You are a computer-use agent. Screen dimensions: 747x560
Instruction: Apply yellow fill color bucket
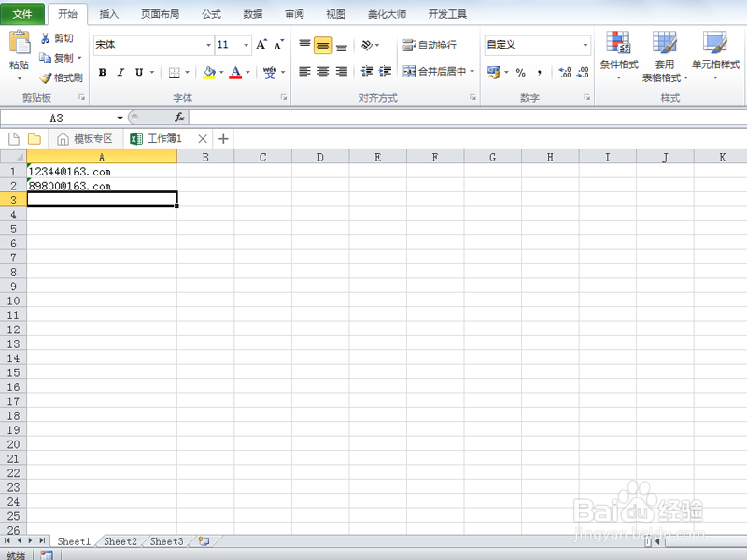click(x=209, y=73)
